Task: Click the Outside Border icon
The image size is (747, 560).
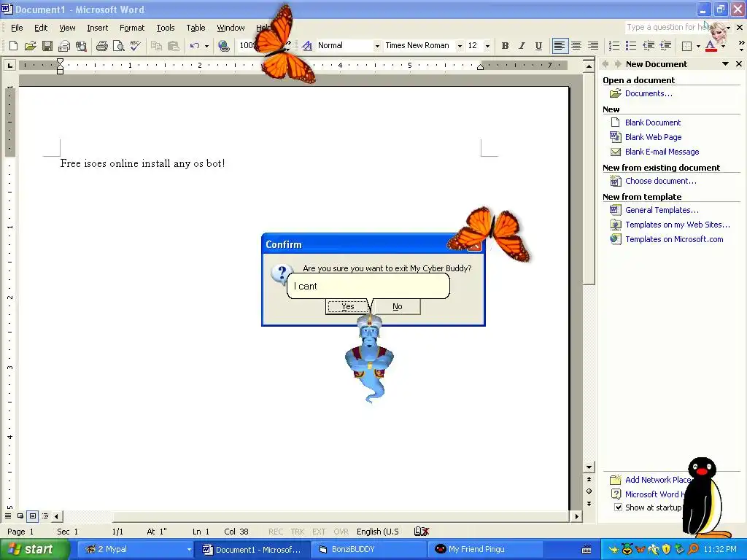Action: click(687, 46)
